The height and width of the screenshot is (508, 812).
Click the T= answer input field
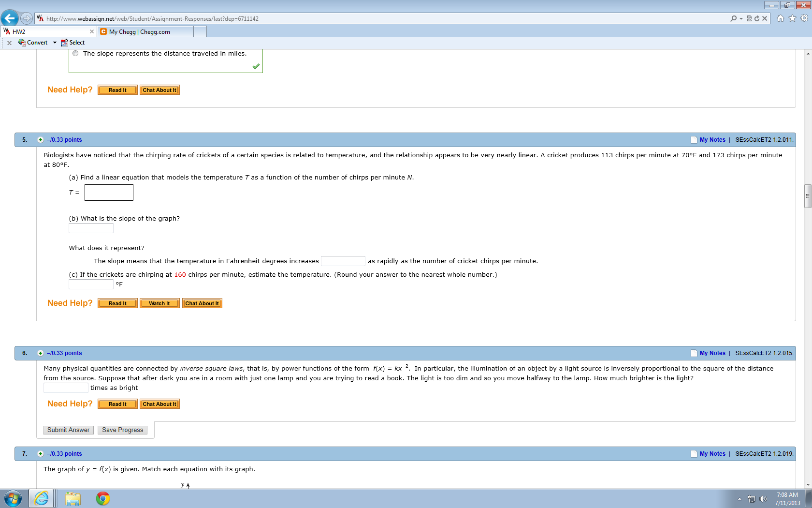click(109, 192)
